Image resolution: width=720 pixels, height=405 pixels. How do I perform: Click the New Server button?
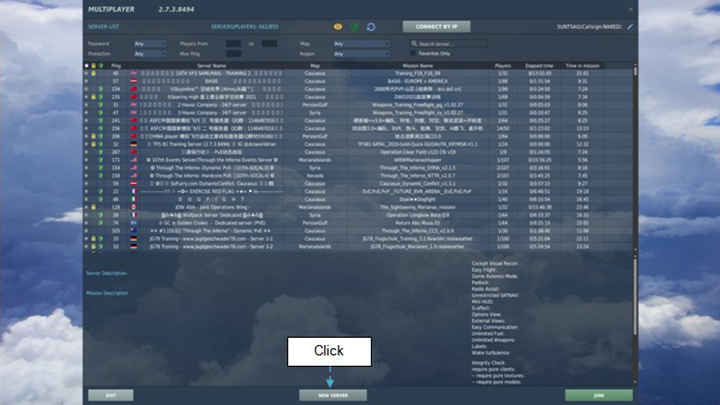(x=332, y=395)
